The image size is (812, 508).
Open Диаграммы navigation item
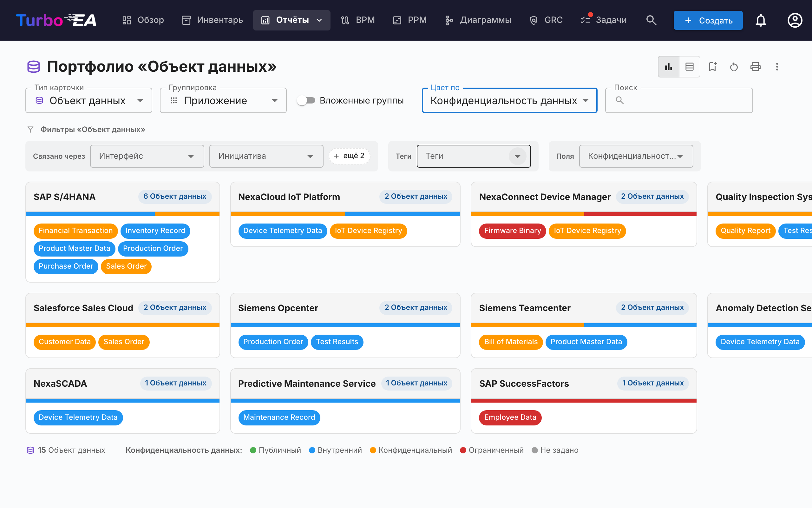(478, 20)
